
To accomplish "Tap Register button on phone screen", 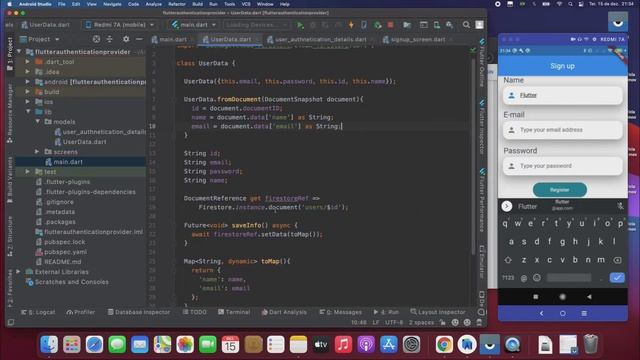I will pyautogui.click(x=560, y=190).
